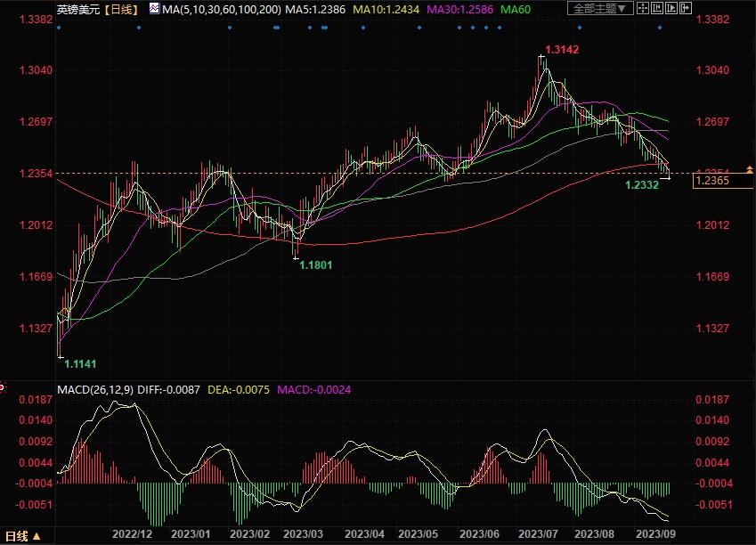Click the MA30:1.2586 purple legend value

(460, 9)
